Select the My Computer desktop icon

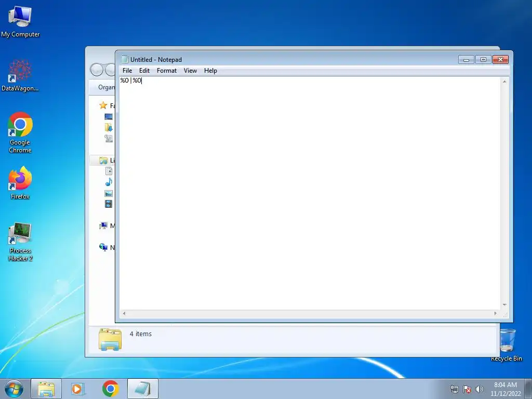[20, 22]
